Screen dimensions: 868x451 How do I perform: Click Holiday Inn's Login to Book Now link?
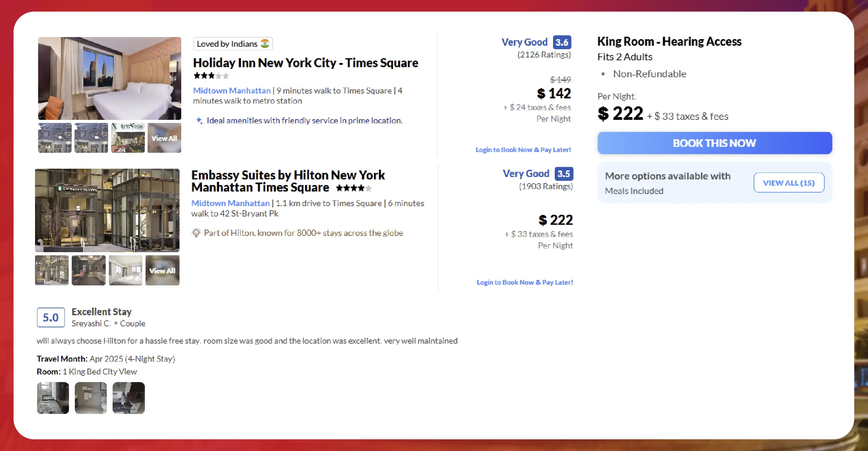pos(523,150)
